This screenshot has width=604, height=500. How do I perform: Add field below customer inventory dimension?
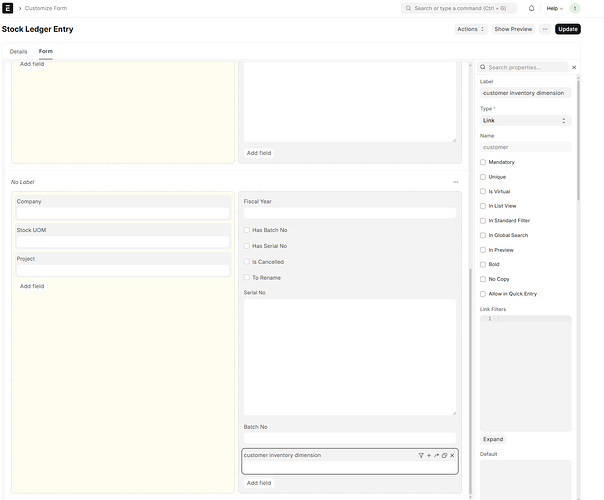[x=259, y=483]
